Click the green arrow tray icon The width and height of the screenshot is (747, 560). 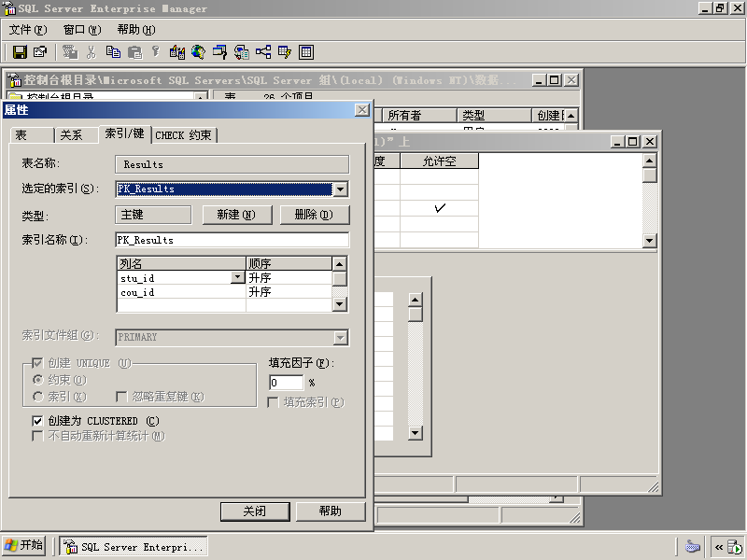[736, 547]
